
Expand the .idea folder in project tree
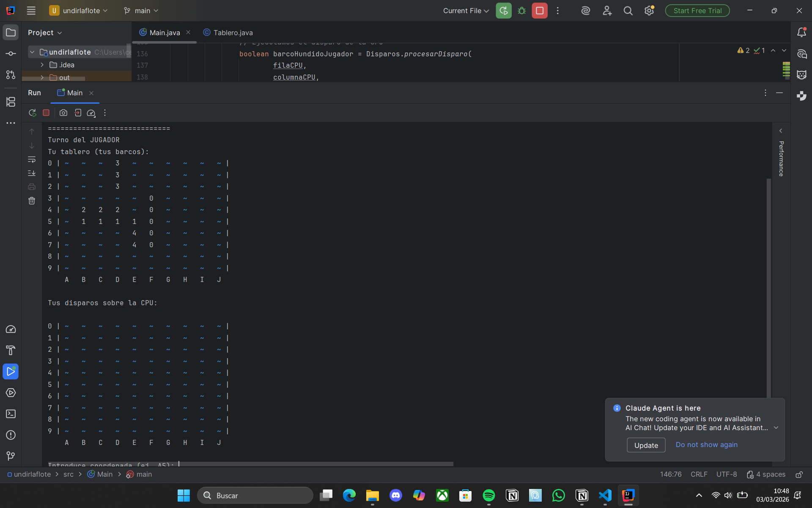tap(42, 65)
